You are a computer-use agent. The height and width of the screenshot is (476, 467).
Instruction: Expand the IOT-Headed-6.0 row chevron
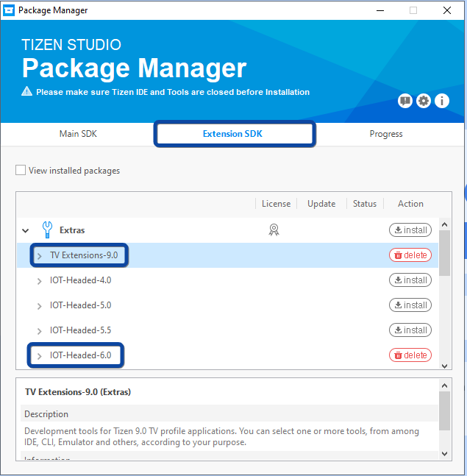(40, 356)
